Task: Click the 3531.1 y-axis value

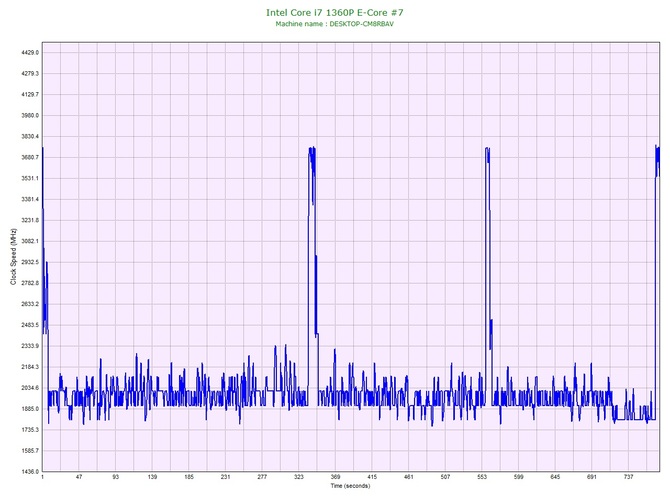Action: pos(30,178)
